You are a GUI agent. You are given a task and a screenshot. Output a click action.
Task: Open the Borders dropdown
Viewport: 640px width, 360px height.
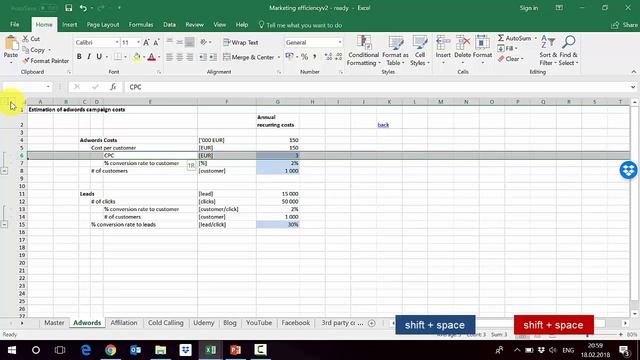click(x=125, y=57)
